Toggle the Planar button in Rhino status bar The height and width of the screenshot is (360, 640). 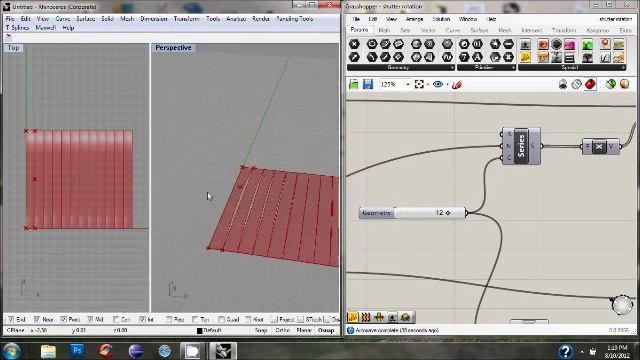(x=304, y=330)
